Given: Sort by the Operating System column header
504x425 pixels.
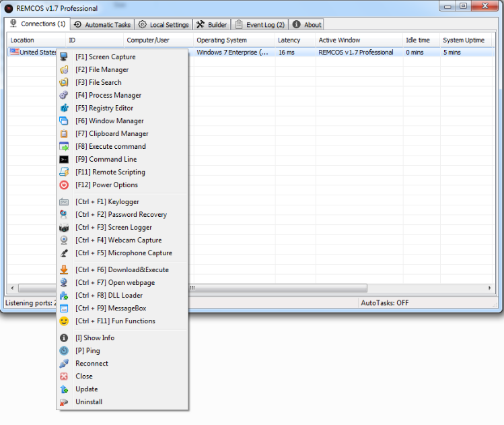Looking at the screenshot, I should pyautogui.click(x=234, y=40).
